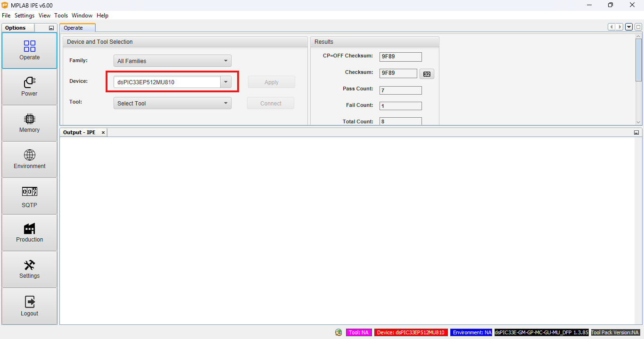Open the Memory options panel
The image size is (644, 339).
point(29,123)
